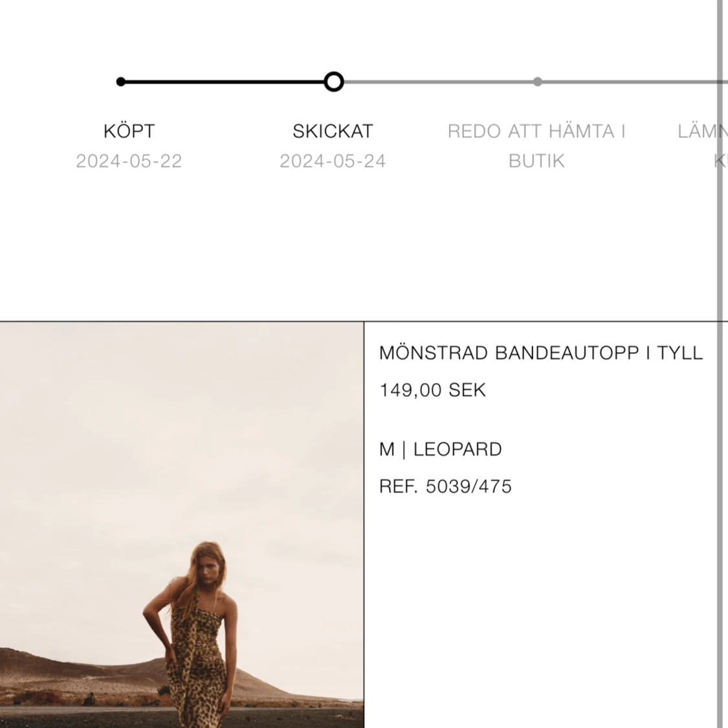
Task: Click the gray progress line after the SKICKAT marker
Action: pos(438,82)
